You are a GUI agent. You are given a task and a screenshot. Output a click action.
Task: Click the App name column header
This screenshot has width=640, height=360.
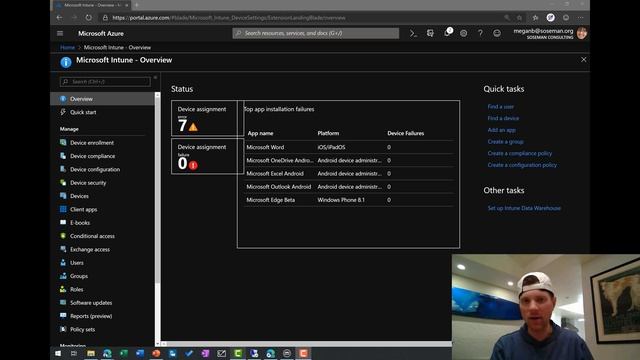coord(260,133)
